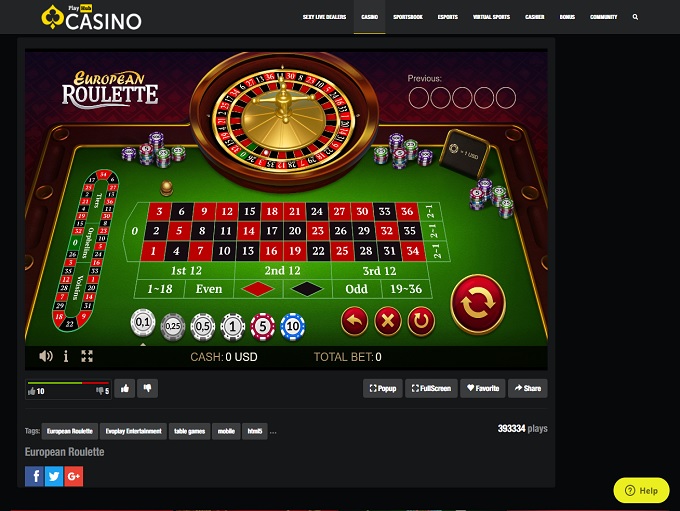Open the Sportsbook menu item

coord(408,17)
